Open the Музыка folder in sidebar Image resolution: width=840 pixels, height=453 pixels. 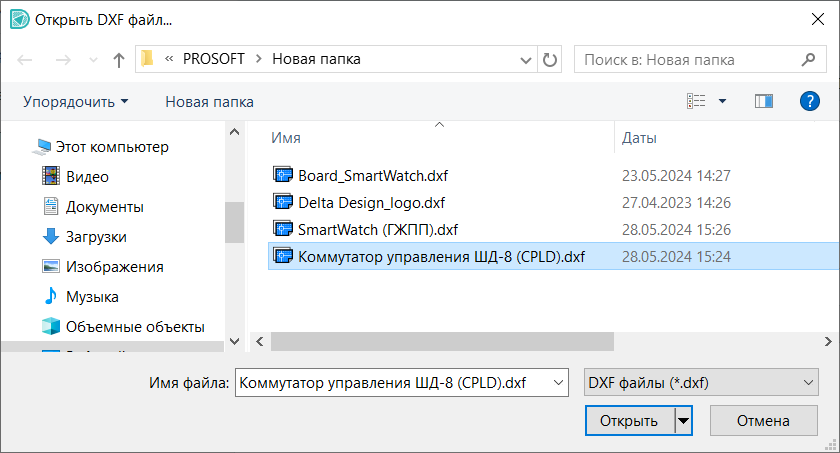pos(92,297)
